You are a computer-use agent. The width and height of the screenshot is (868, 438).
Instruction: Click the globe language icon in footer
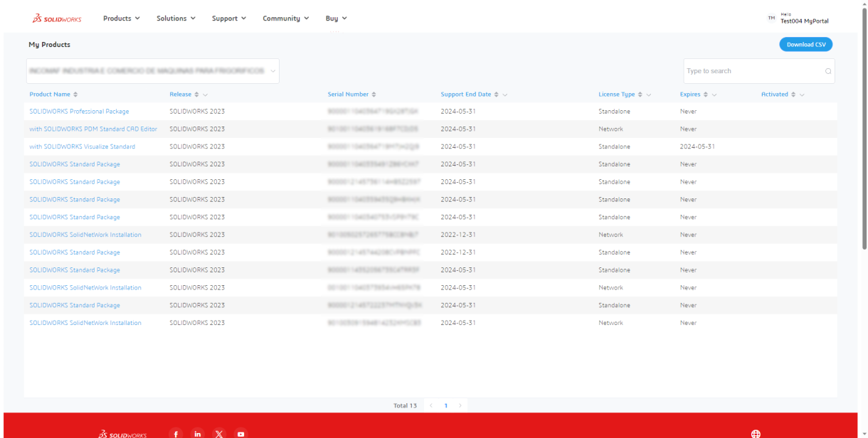[x=756, y=434]
